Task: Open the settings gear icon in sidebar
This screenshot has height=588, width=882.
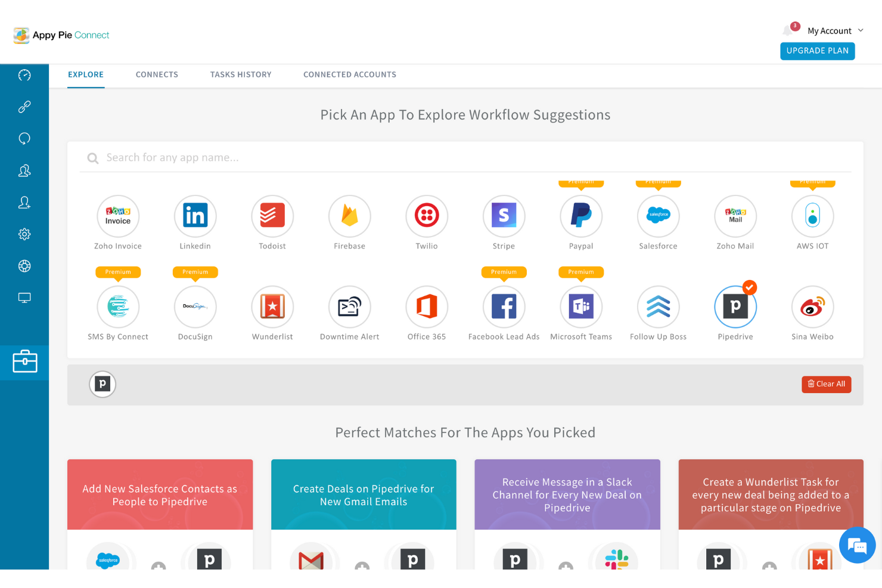Action: [24, 234]
